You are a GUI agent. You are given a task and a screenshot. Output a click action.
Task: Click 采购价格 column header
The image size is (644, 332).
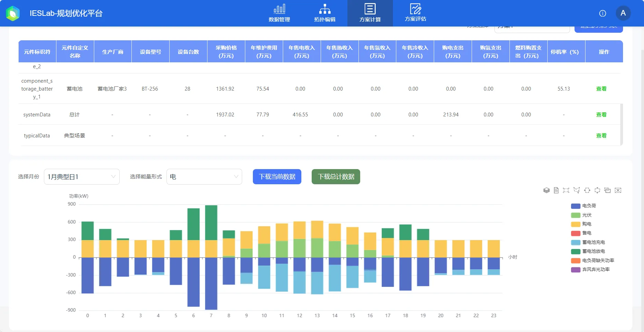click(226, 52)
